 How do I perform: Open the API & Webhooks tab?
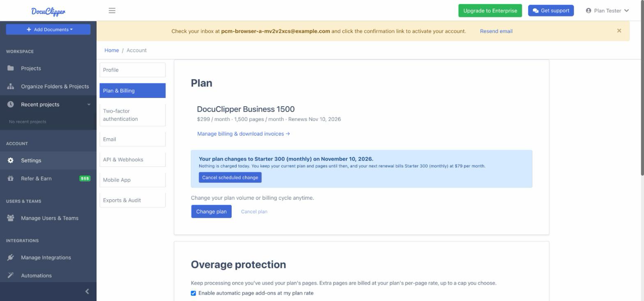click(x=132, y=160)
